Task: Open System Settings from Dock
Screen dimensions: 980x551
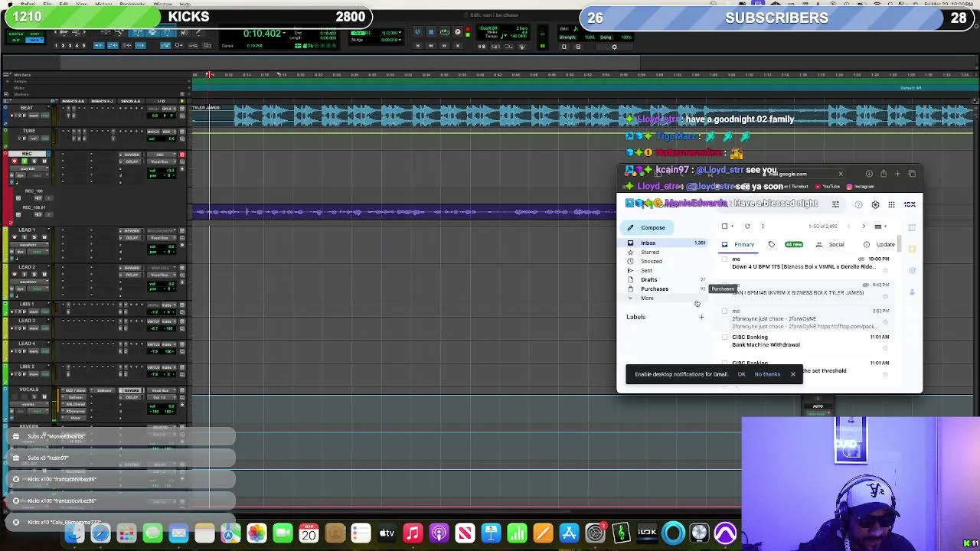Action: pos(595,533)
